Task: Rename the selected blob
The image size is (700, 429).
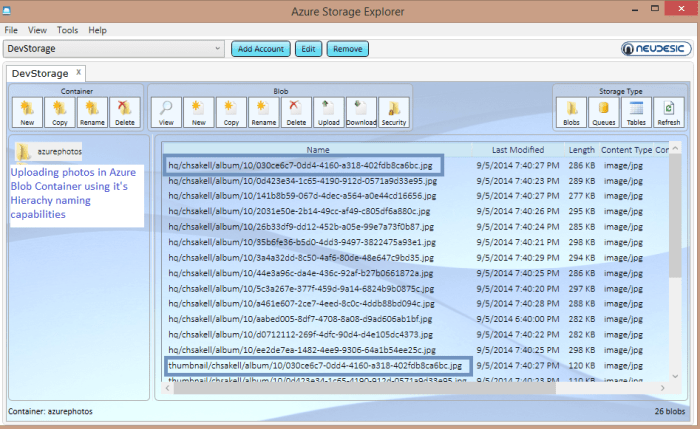Action: (264, 112)
